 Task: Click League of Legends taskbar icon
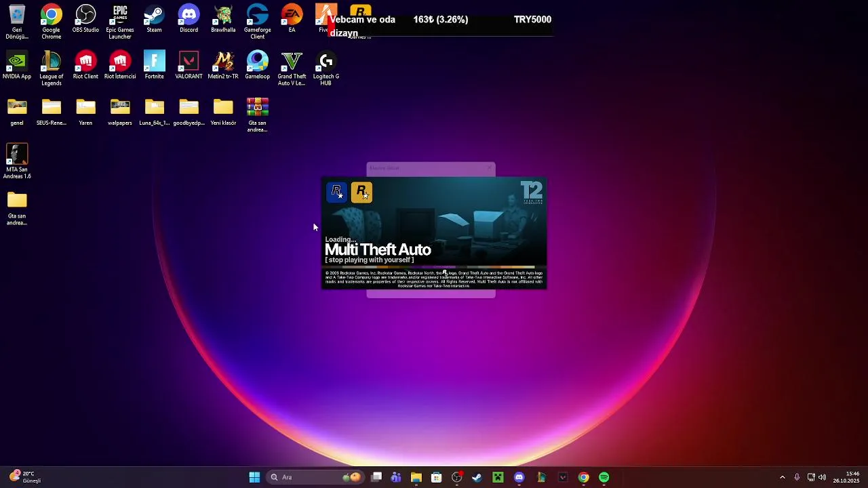[541, 477]
